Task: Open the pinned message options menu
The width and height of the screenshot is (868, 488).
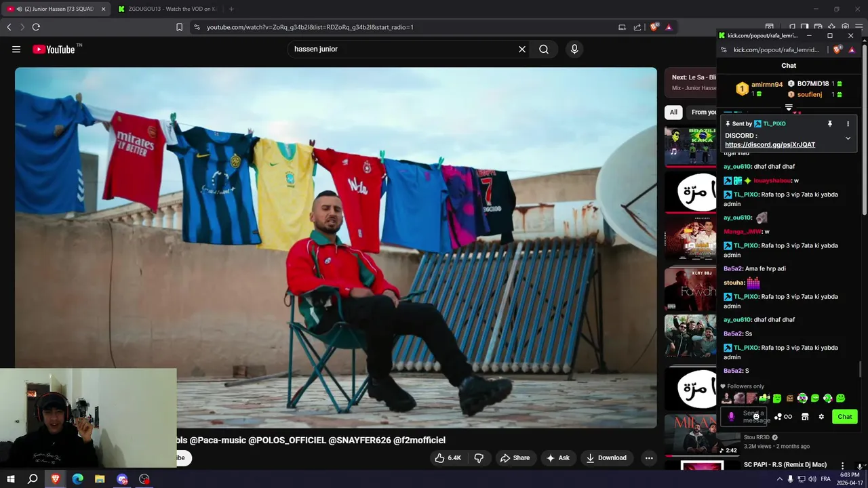Action: click(x=848, y=124)
